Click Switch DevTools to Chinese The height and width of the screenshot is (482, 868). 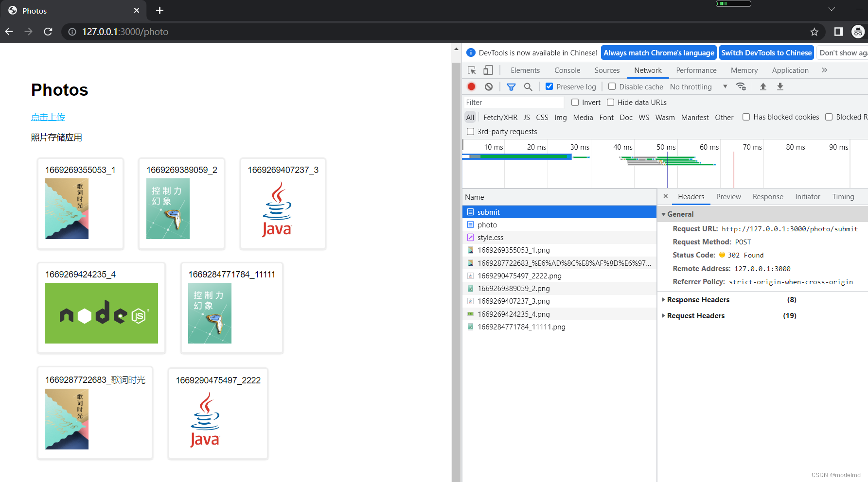point(766,53)
